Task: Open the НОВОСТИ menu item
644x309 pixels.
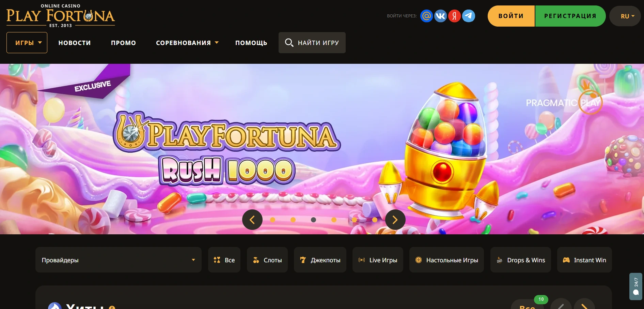Action: [x=75, y=43]
